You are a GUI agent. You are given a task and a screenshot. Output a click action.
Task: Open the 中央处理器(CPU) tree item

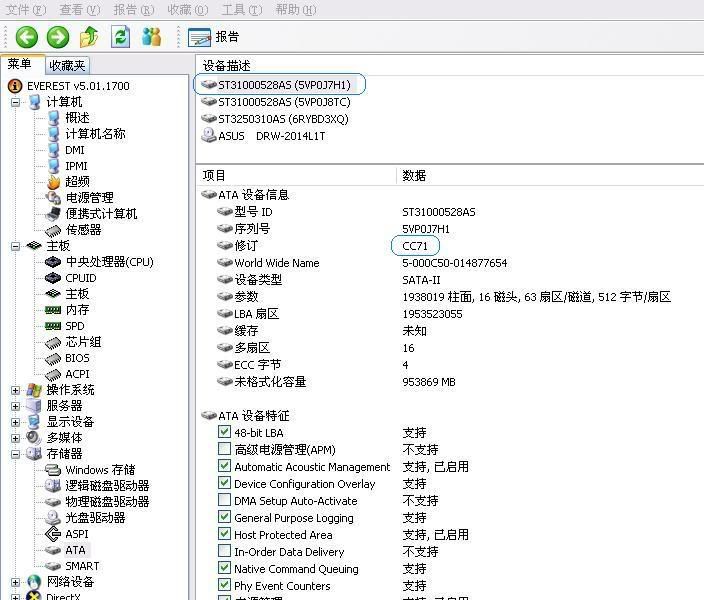click(x=109, y=262)
